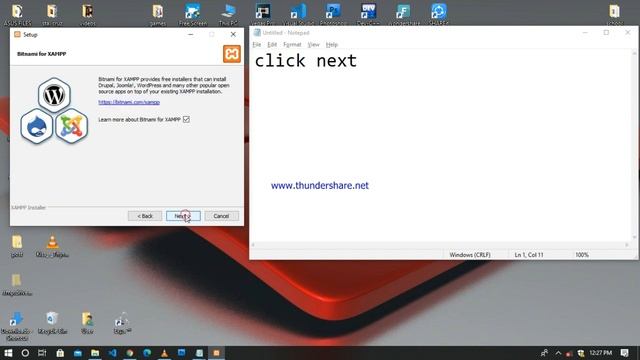Cancel the XAMPP Setup installer
This screenshot has width=640, height=360.
(221, 216)
